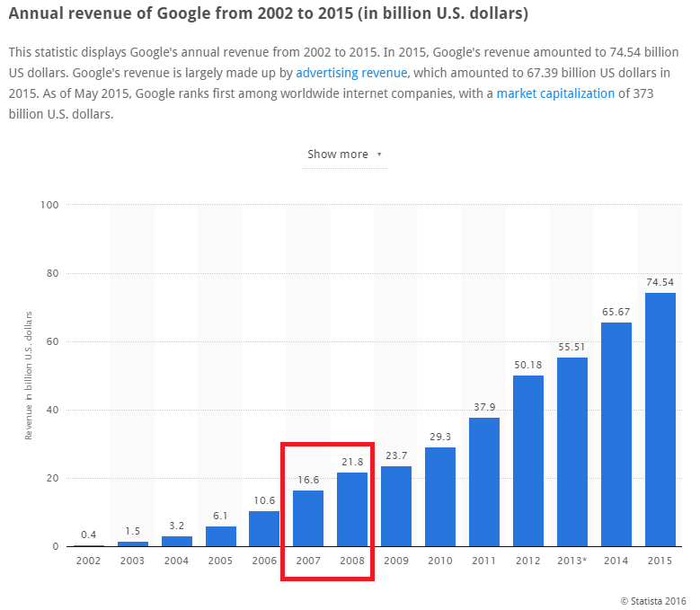Click the 37.9 data label
The height and width of the screenshot is (610, 700).
coord(484,407)
